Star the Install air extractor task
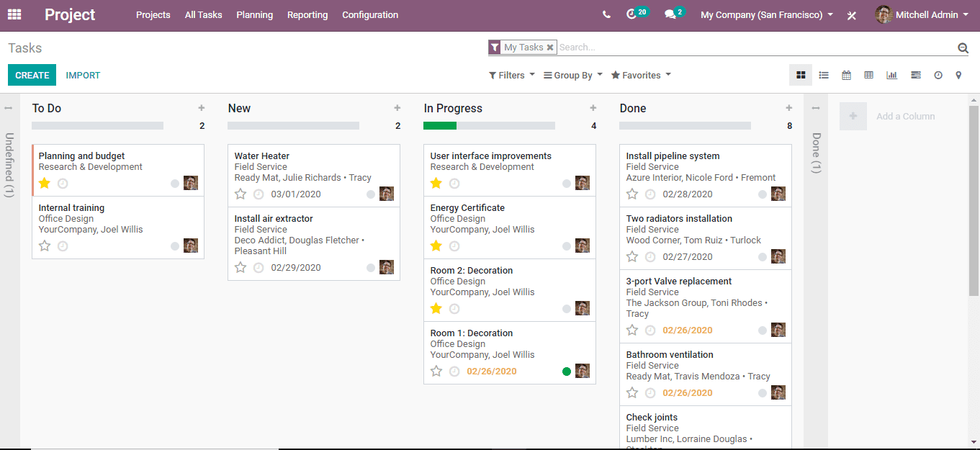This screenshot has height=450, width=980. pos(240,268)
